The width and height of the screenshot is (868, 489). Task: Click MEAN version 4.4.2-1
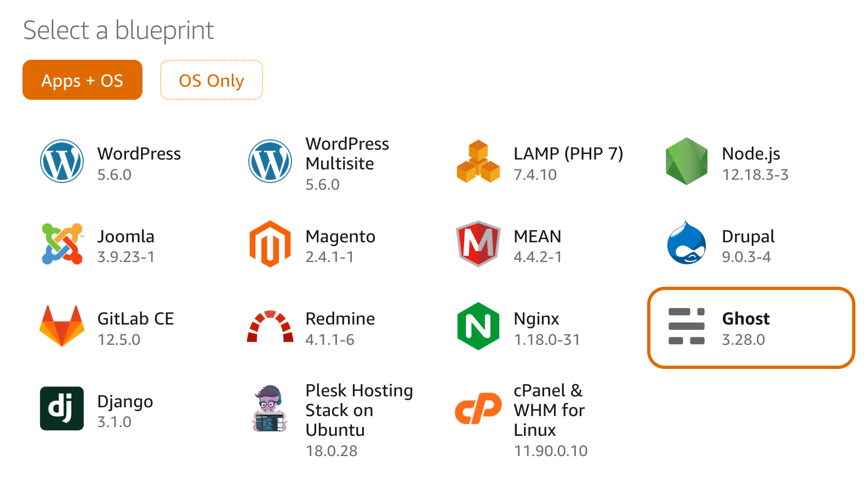[x=538, y=257]
